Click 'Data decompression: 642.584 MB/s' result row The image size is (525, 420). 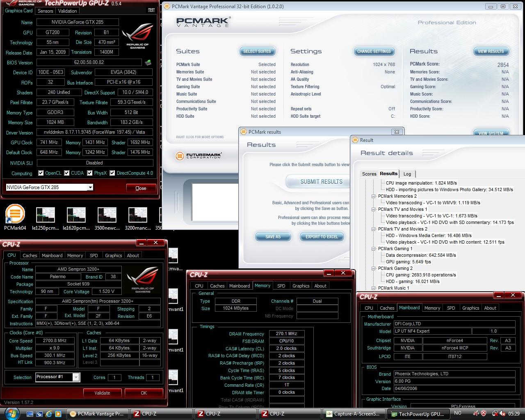[421, 255]
